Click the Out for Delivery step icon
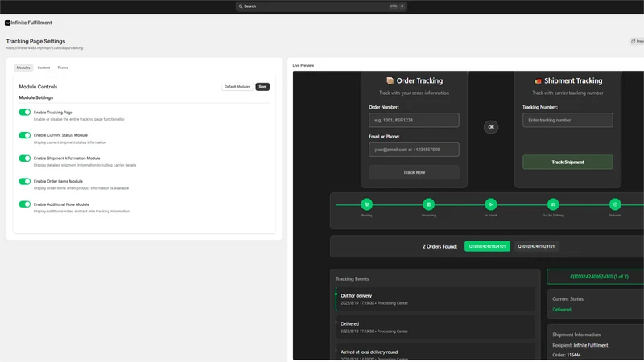Screen dimensions: 644x362 click(x=553, y=204)
